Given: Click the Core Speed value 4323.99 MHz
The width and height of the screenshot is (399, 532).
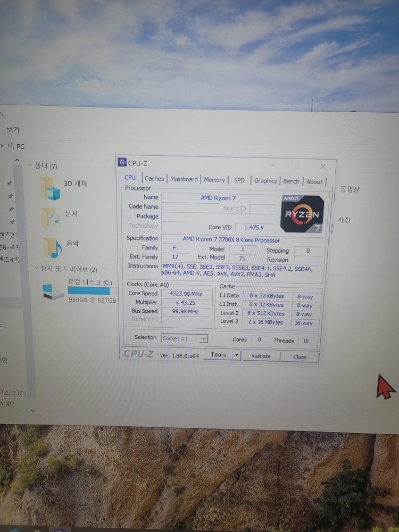Looking at the screenshot, I should [185, 294].
